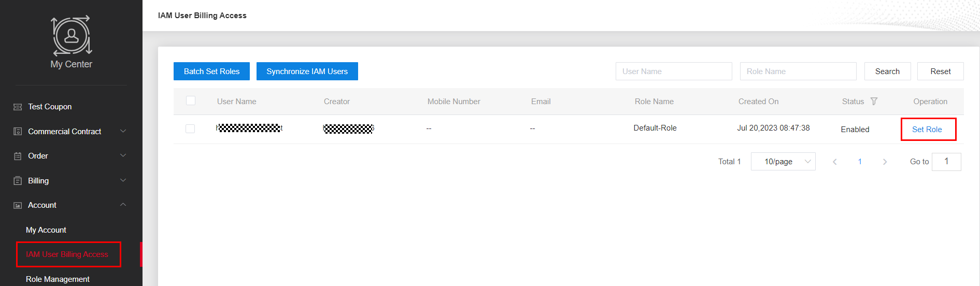This screenshot has height=286, width=980.
Task: Focus the Role Name search field
Action: [798, 71]
